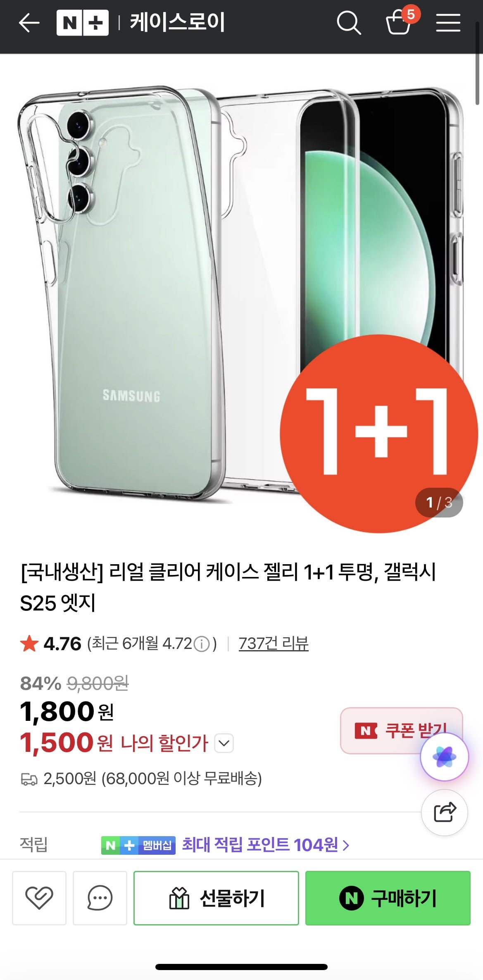This screenshot has width=483, height=980.
Task: Tap the green 구매하기 button
Action: (388, 898)
